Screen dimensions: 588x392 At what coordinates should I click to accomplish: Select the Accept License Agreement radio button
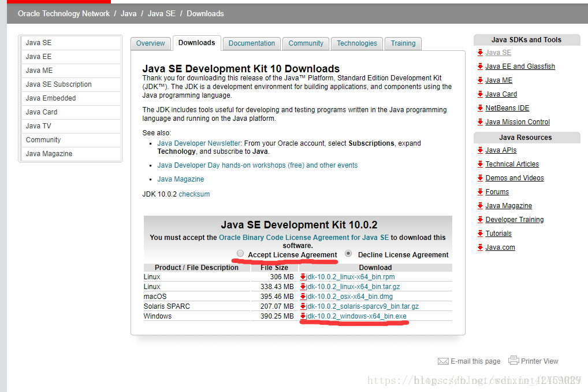coord(240,253)
